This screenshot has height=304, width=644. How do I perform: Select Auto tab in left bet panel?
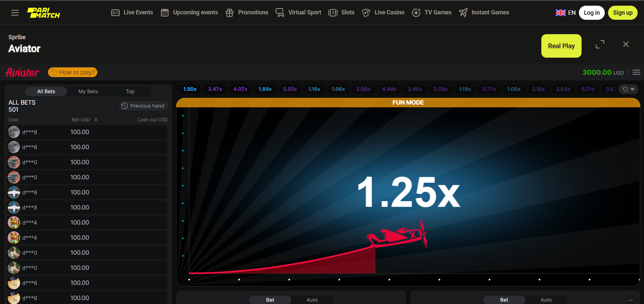pos(312,300)
